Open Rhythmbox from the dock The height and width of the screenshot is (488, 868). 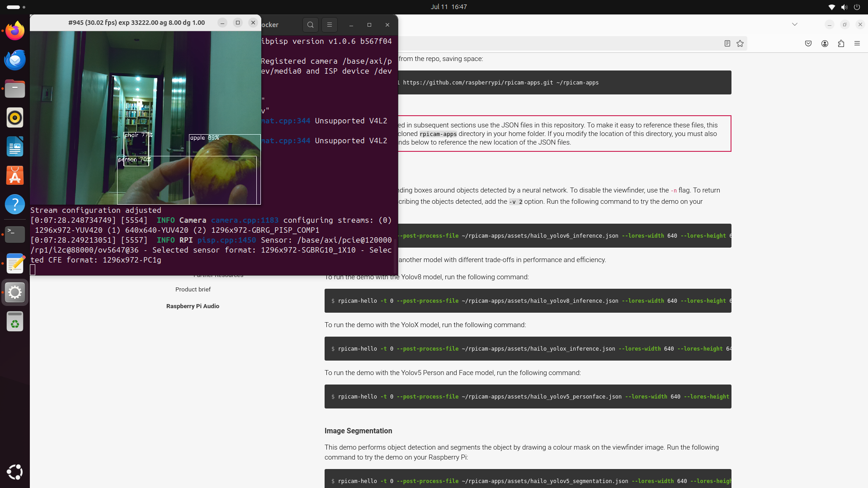pyautogui.click(x=15, y=117)
